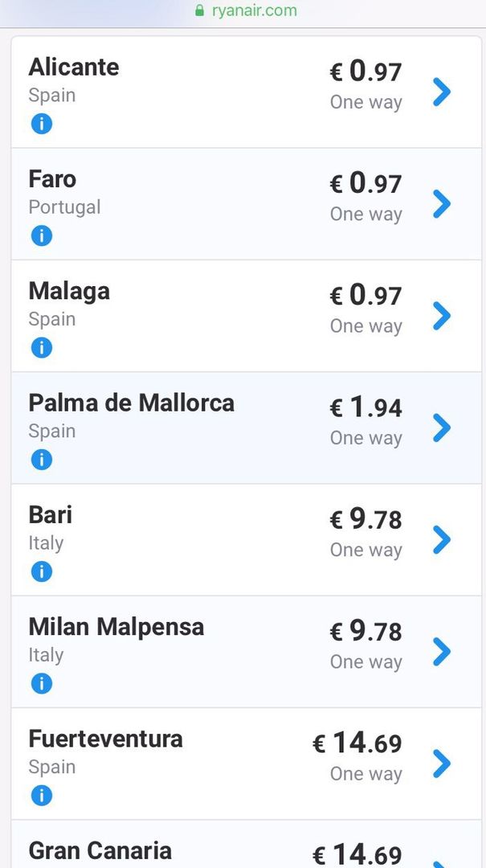Select the Alicante destination name
The height and width of the screenshot is (868, 486).
point(74,67)
